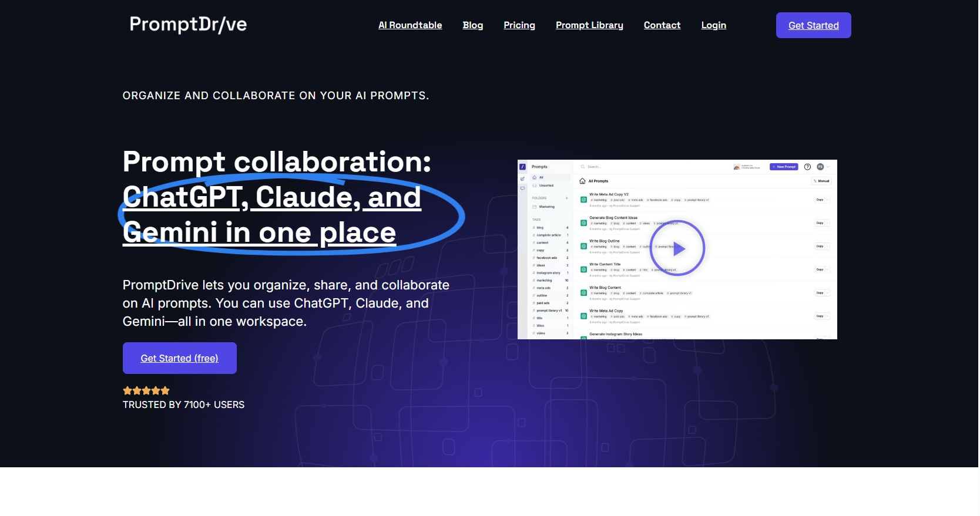The height and width of the screenshot is (516, 980).
Task: Click the Get Started (free) button
Action: pyautogui.click(x=179, y=358)
